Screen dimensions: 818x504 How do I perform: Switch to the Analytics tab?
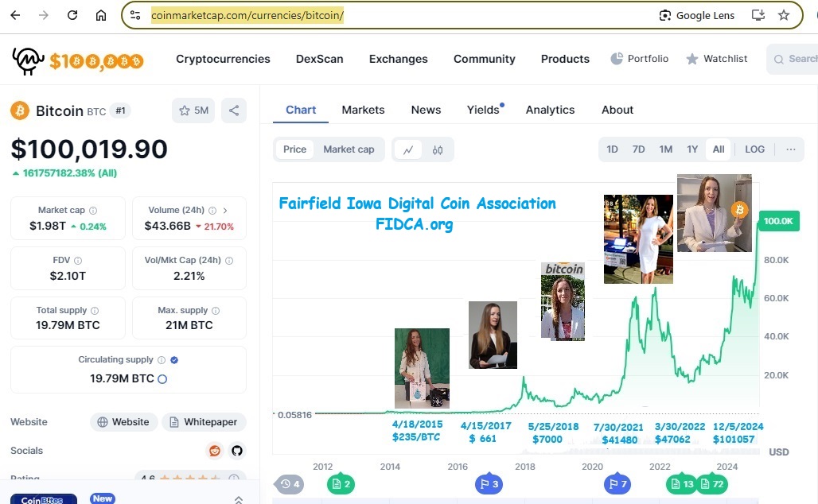click(550, 110)
